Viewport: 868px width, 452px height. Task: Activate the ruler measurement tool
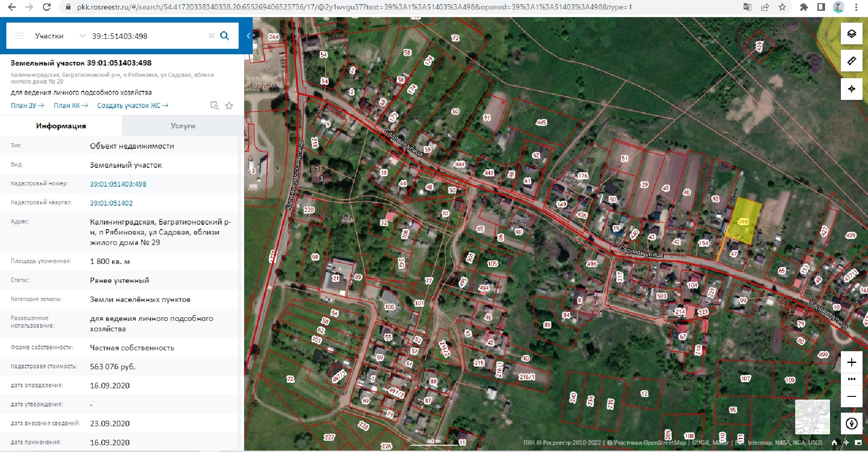pos(851,61)
